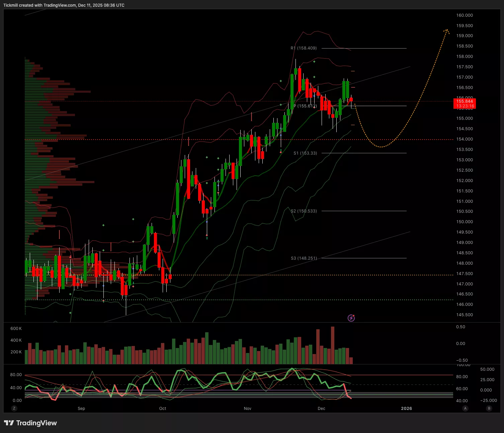Click the 160.000 price axis label

(x=465, y=15)
